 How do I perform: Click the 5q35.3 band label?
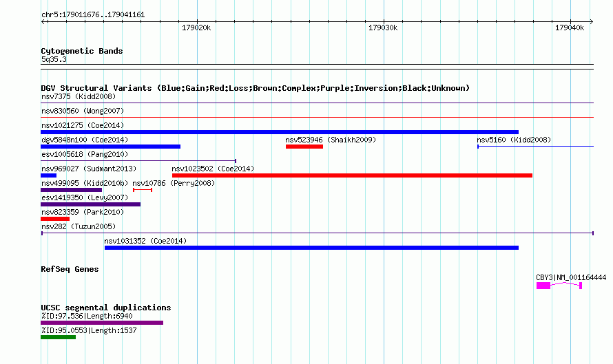pos(54,59)
